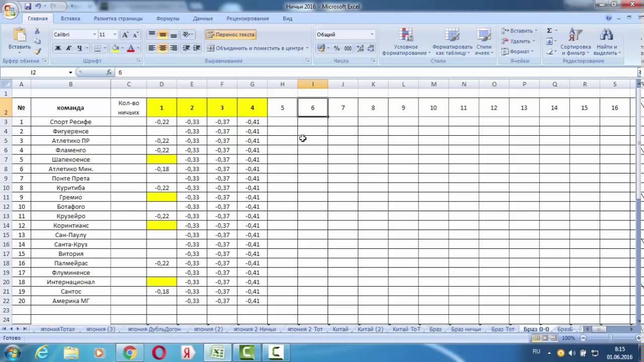
Task: Paste using the Вставить clipboard icon
Action: [x=20, y=35]
